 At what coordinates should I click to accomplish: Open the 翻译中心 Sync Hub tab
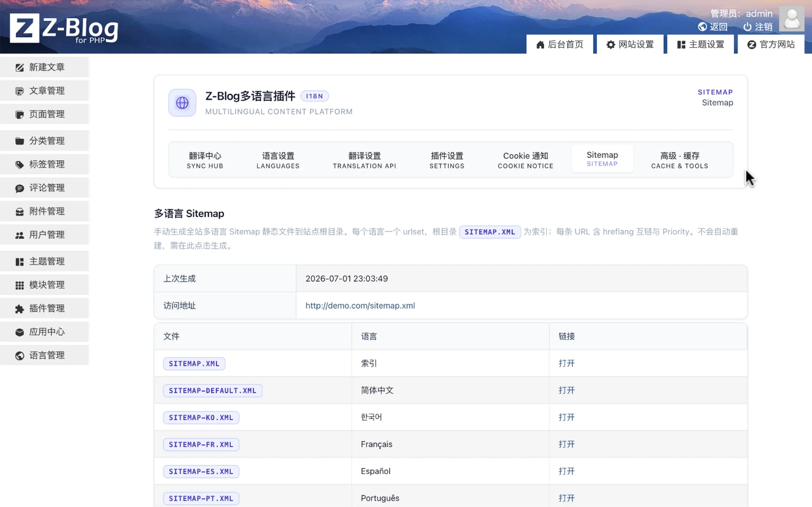[x=205, y=160]
